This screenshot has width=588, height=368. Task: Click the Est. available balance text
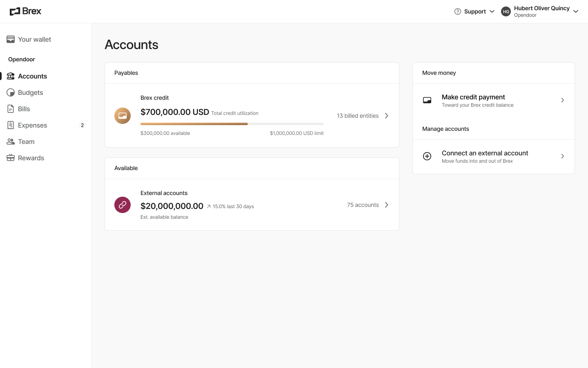[x=164, y=217]
